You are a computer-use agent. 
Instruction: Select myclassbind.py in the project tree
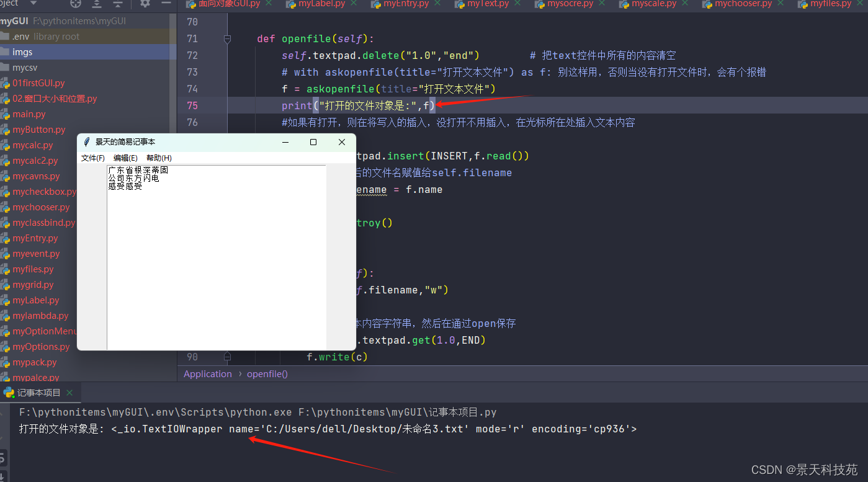(x=43, y=223)
